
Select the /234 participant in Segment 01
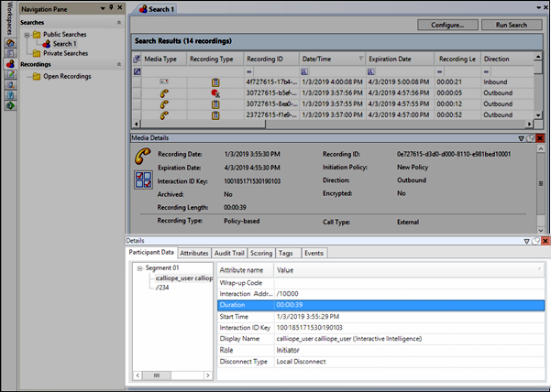[162, 289]
